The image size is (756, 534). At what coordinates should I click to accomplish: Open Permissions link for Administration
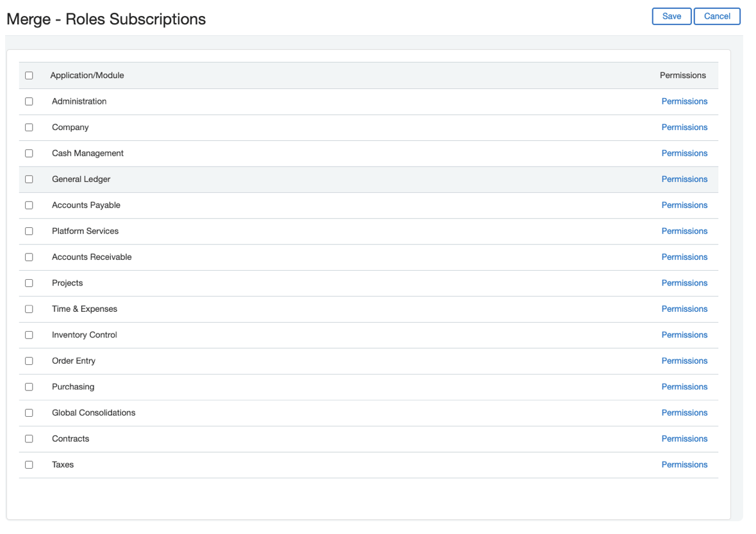[684, 101]
